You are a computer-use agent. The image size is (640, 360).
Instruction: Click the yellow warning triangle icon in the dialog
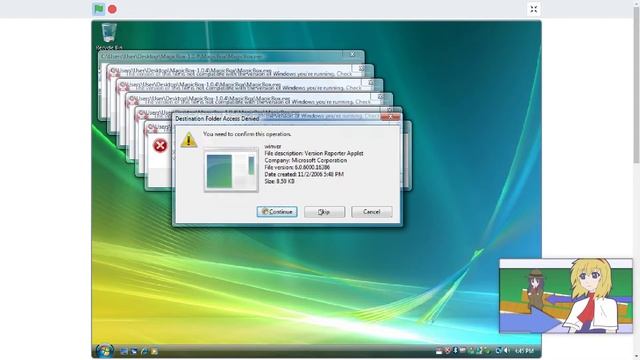coord(189,140)
